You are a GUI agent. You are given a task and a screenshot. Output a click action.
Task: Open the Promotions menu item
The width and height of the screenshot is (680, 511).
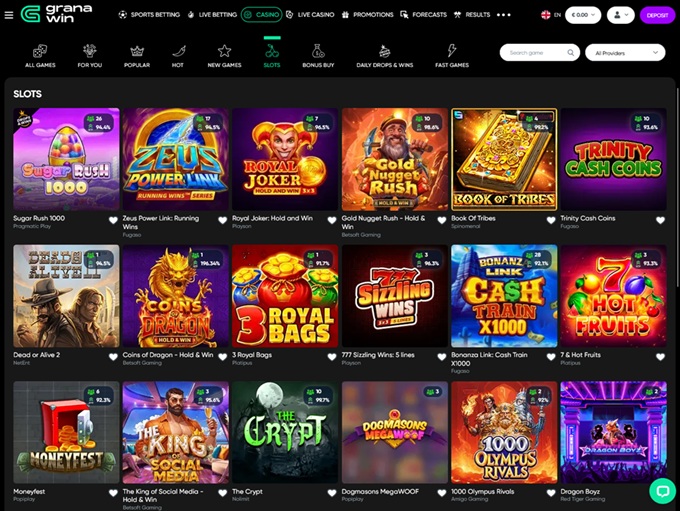point(367,15)
